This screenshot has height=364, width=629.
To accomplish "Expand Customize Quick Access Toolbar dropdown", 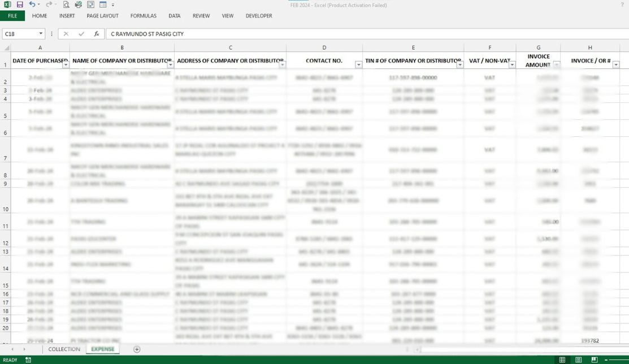I will (112, 5).
